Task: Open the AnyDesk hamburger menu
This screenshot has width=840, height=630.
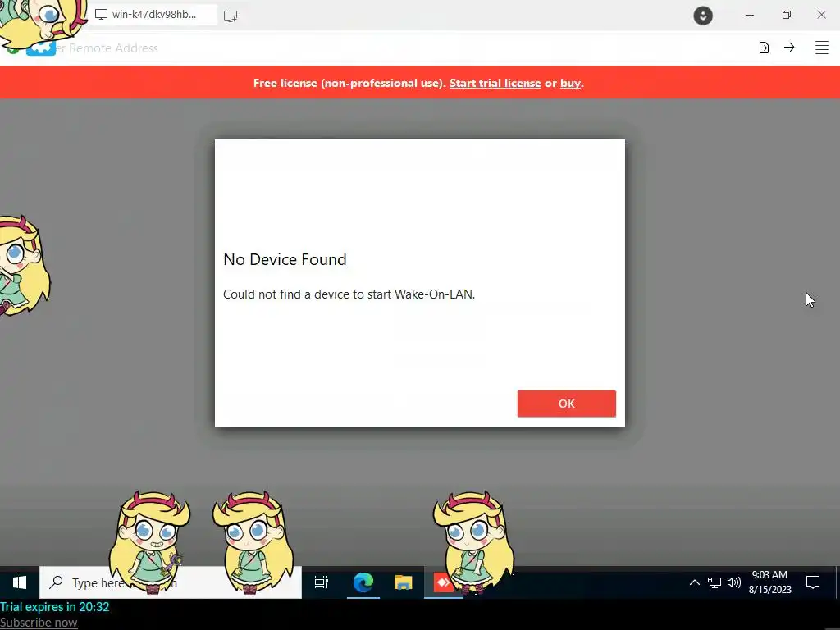Action: pyautogui.click(x=821, y=48)
